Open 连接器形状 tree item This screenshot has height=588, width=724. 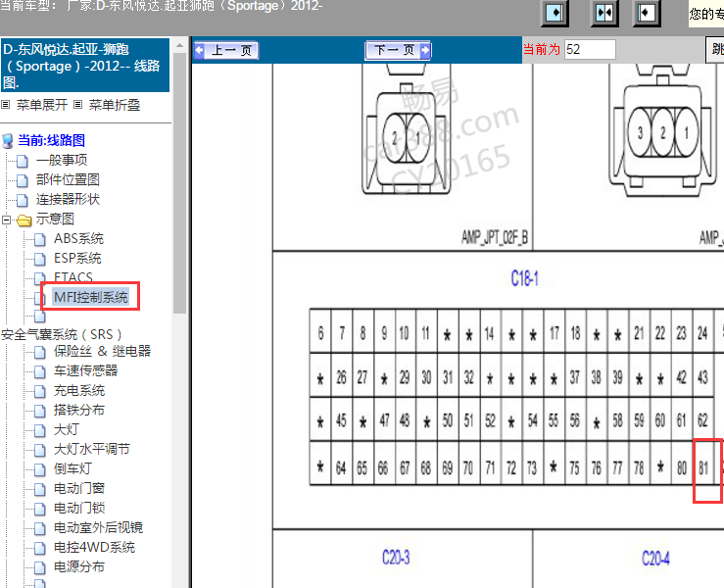click(68, 199)
